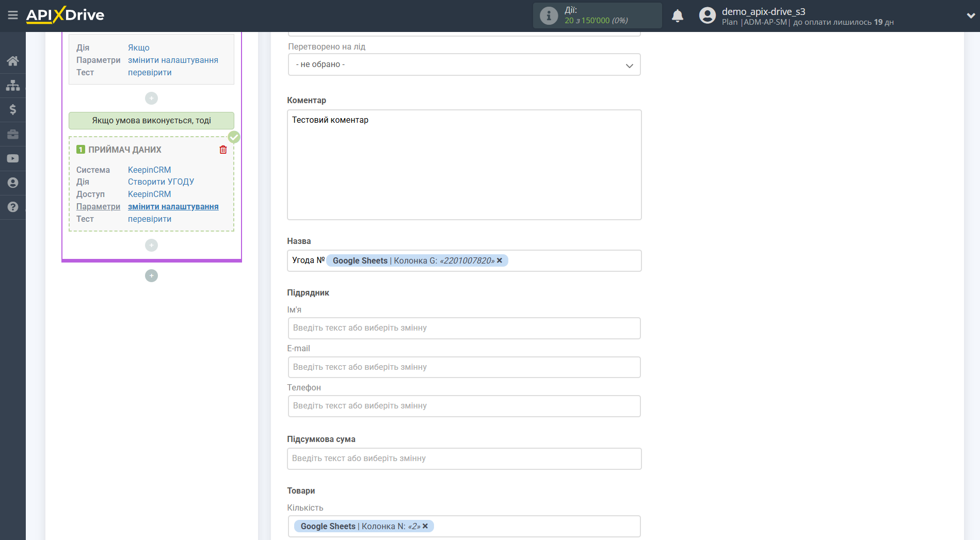Click 'ПРИЙМАЧ ДАНИХ' header
Screen dimensions: 980x540
125,150
